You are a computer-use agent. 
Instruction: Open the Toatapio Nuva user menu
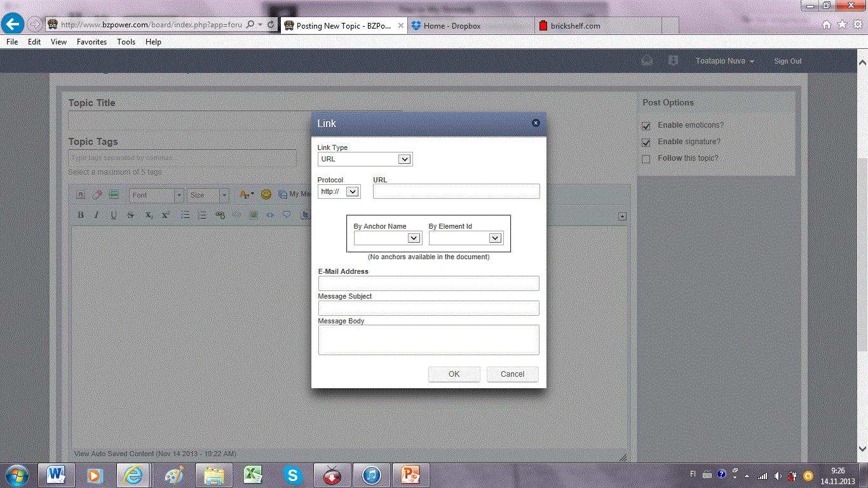tap(725, 61)
